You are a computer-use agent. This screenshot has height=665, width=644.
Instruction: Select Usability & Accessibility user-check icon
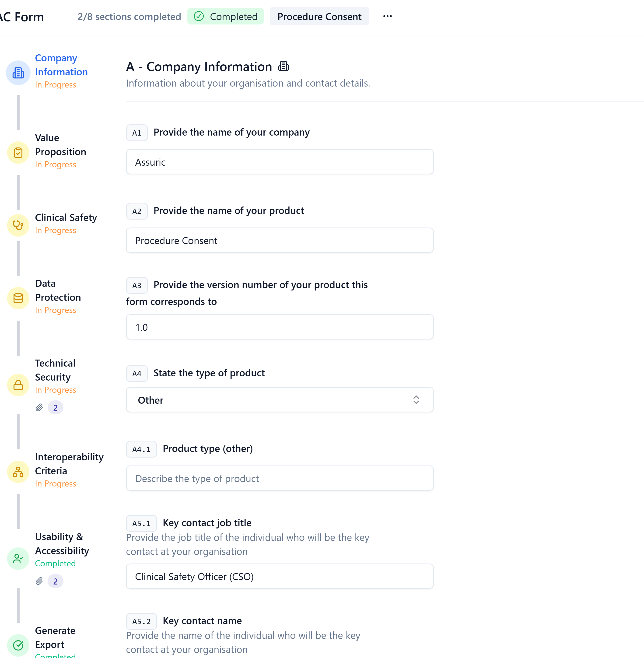[18, 558]
